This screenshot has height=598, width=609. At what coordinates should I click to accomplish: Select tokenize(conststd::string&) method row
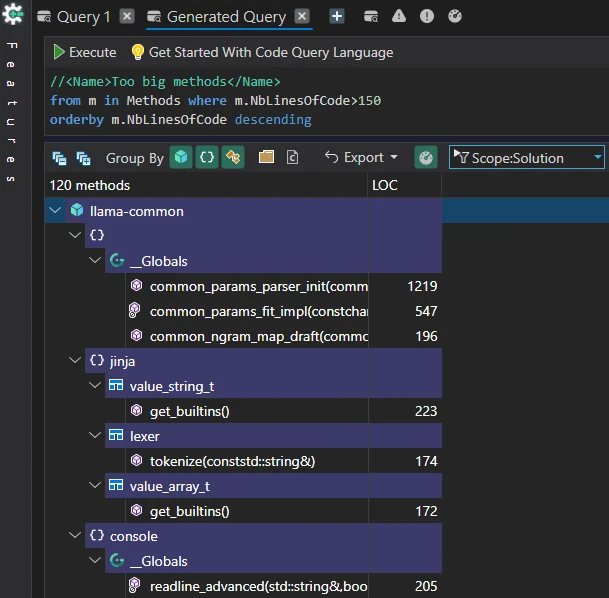284,461
